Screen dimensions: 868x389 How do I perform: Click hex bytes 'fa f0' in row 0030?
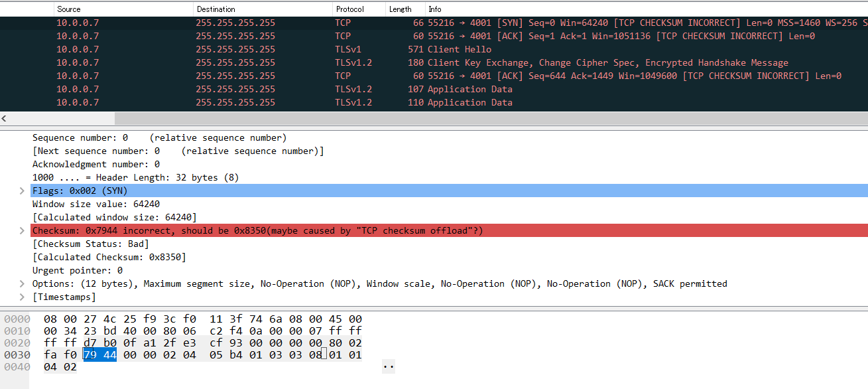(x=60, y=355)
